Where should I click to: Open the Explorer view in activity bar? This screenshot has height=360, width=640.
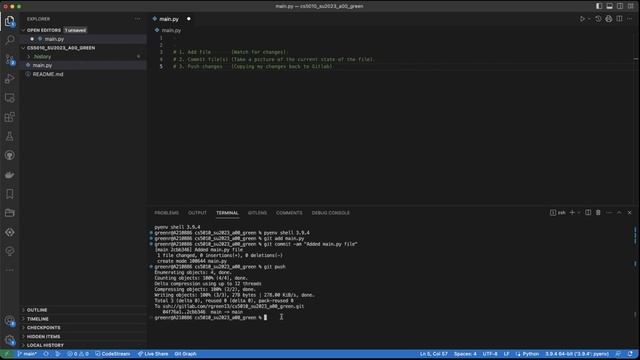tap(9, 21)
